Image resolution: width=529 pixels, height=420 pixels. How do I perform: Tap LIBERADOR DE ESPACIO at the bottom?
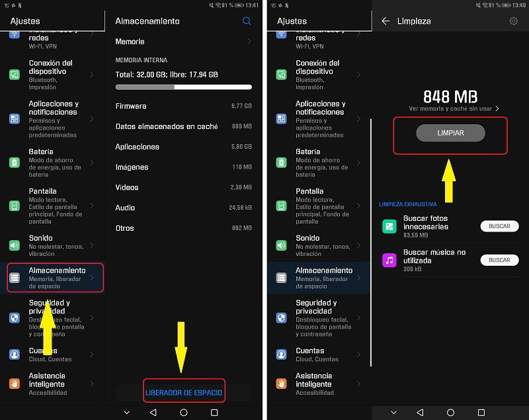click(184, 393)
